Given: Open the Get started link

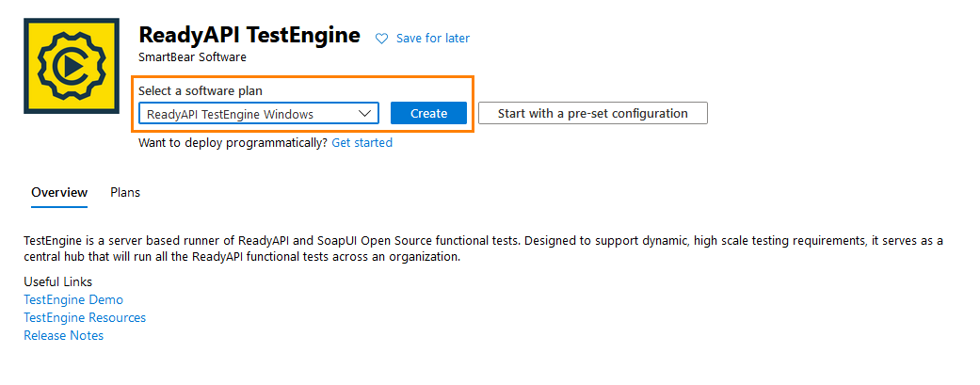Looking at the screenshot, I should tap(361, 142).
